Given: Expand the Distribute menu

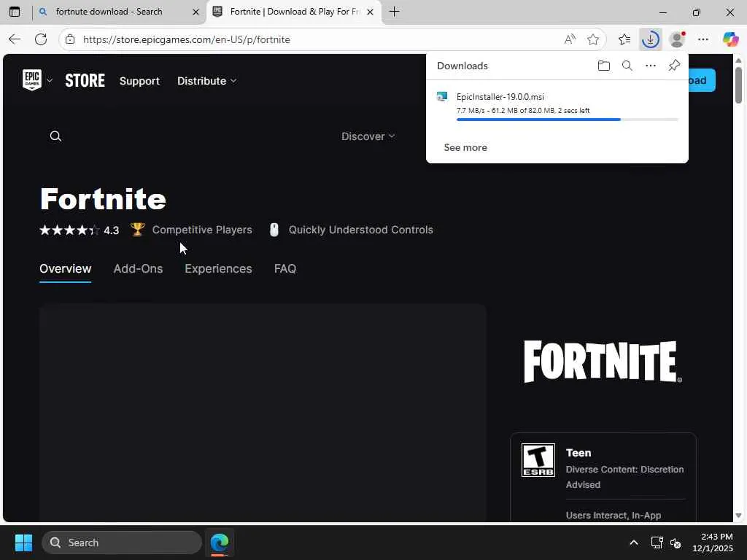Looking at the screenshot, I should click(206, 81).
